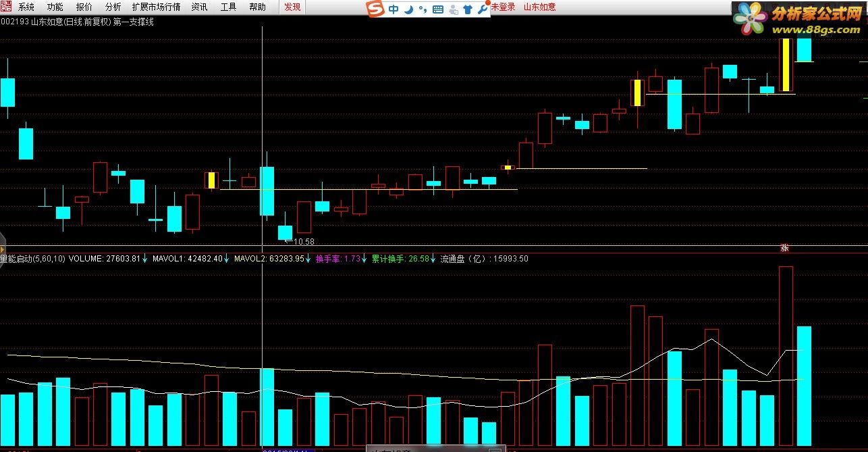The width and height of the screenshot is (868, 452).
Task: Click chart title 002193 山东如意(日线.前复权)
Action: [x=57, y=22]
